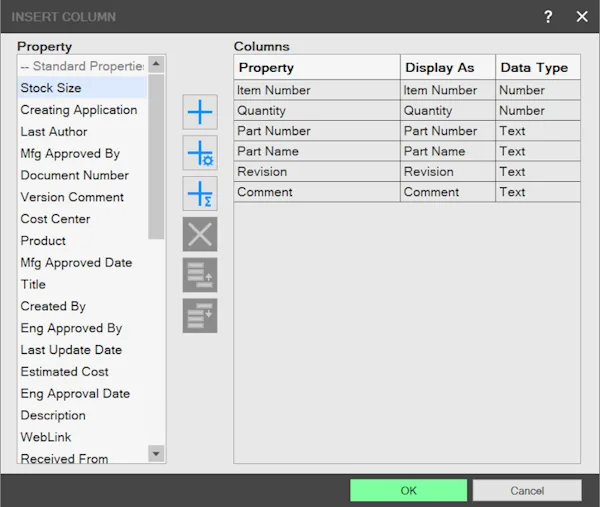The image size is (600, 507).
Task: Click Data Type Text cell for Part Name
Action: [538, 151]
